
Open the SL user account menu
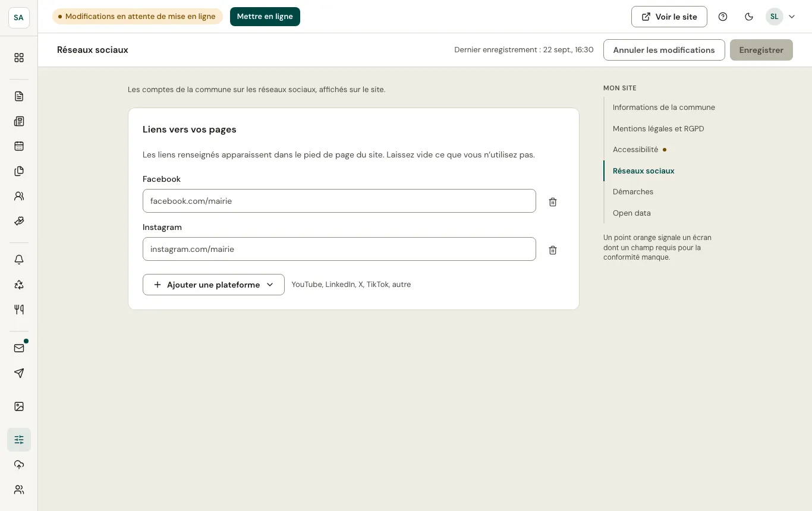(x=780, y=17)
